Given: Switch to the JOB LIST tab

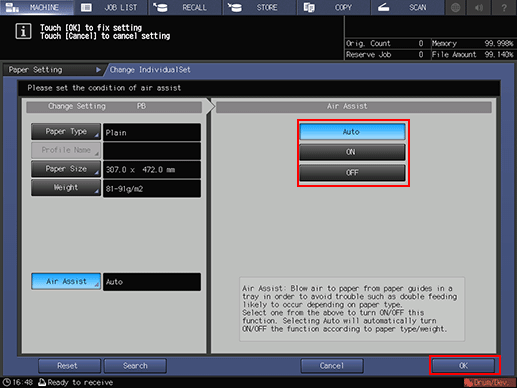Looking at the screenshot, I should click(x=111, y=7).
